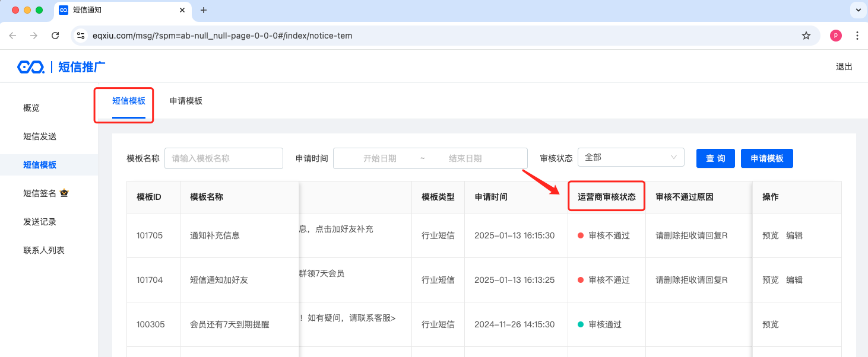Bookmark page with star icon
Image resolution: width=868 pixels, height=357 pixels.
click(x=806, y=36)
